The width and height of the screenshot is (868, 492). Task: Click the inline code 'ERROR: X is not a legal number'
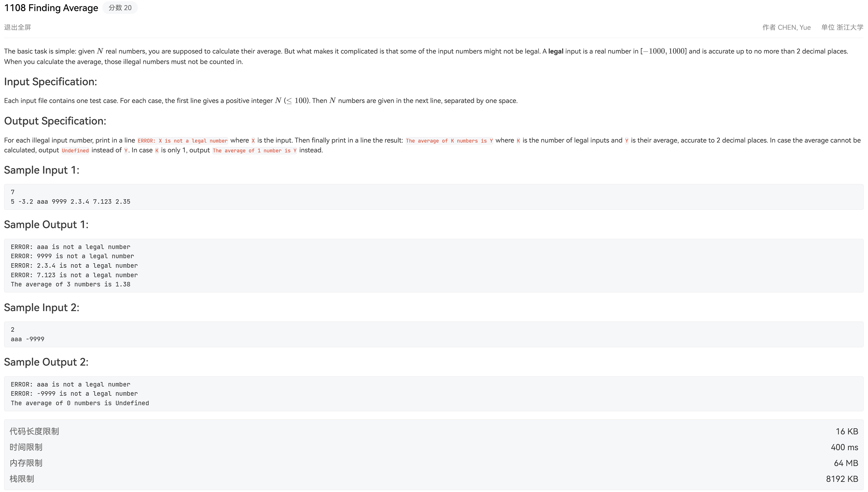182,141
